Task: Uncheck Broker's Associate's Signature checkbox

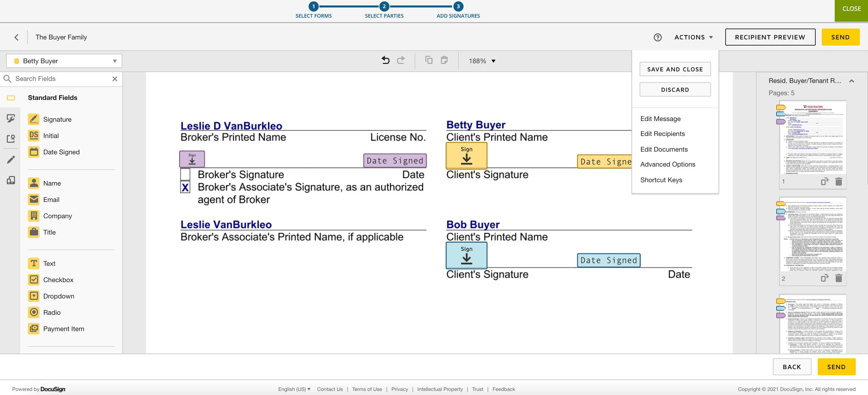Action: tap(185, 187)
